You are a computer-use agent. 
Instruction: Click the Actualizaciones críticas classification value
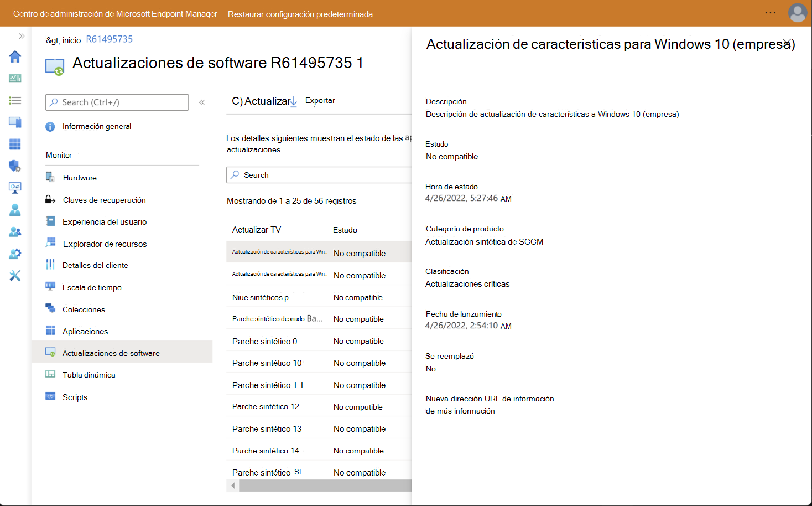(x=467, y=284)
